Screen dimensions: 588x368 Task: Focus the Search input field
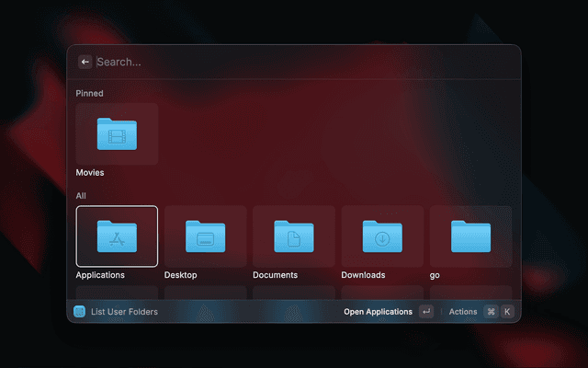304,62
